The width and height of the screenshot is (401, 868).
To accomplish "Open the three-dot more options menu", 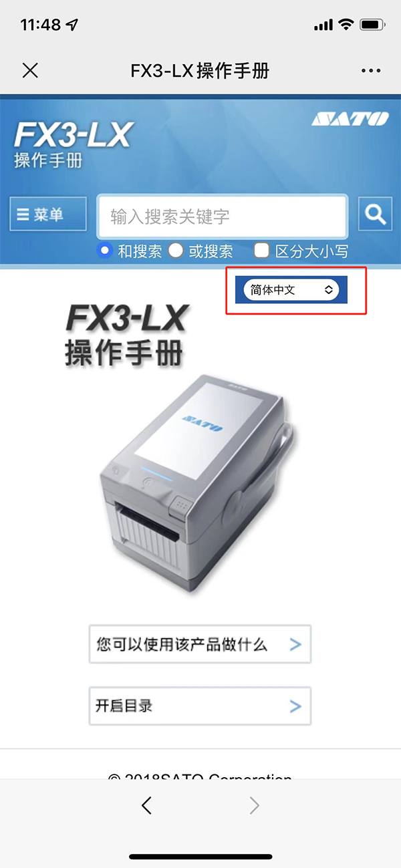I will click(370, 70).
